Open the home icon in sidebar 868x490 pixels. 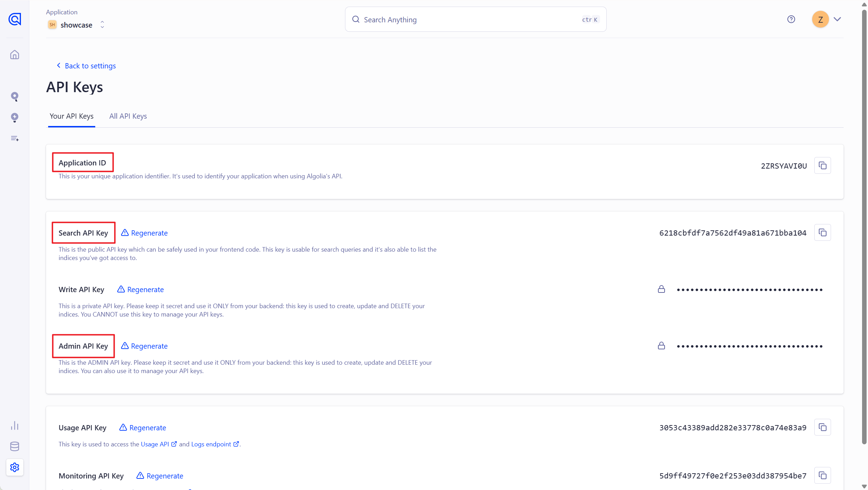(15, 55)
